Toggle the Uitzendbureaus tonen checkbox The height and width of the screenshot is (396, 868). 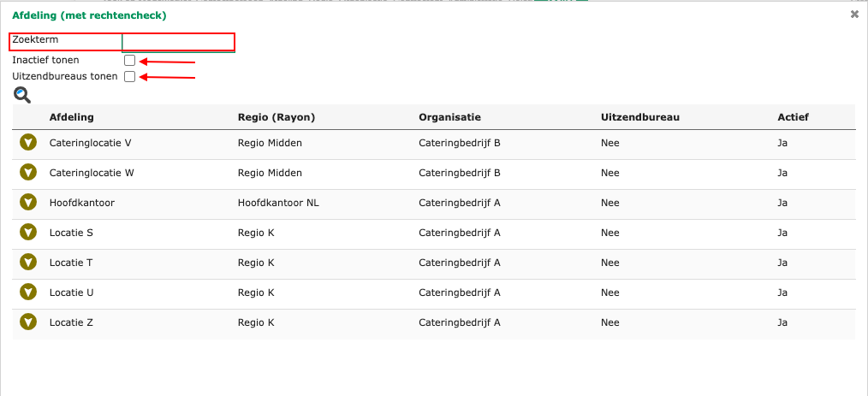tap(129, 77)
